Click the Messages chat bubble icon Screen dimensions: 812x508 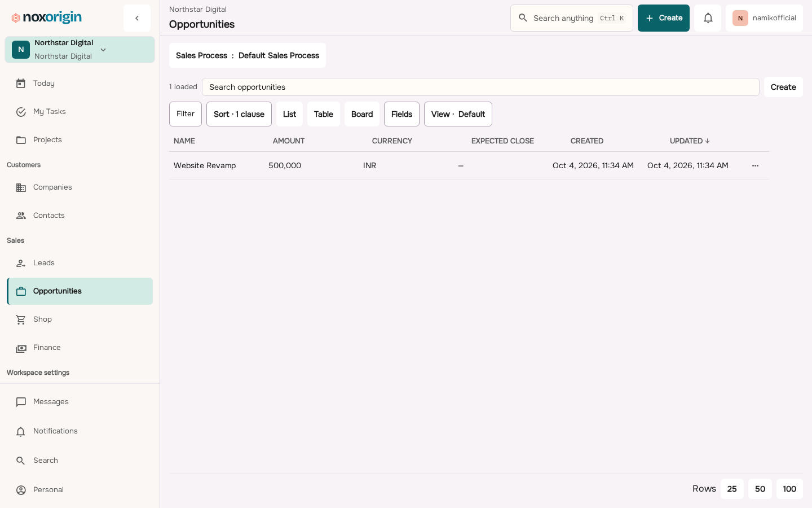point(21,402)
